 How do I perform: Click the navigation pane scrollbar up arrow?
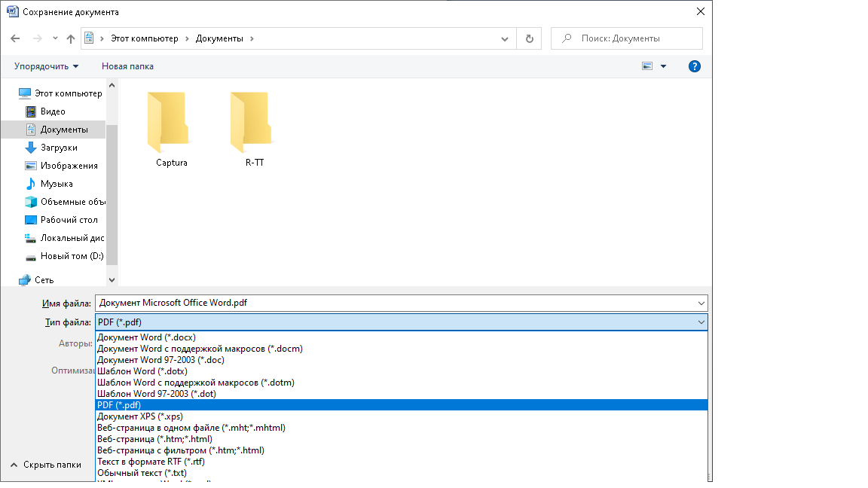point(112,85)
